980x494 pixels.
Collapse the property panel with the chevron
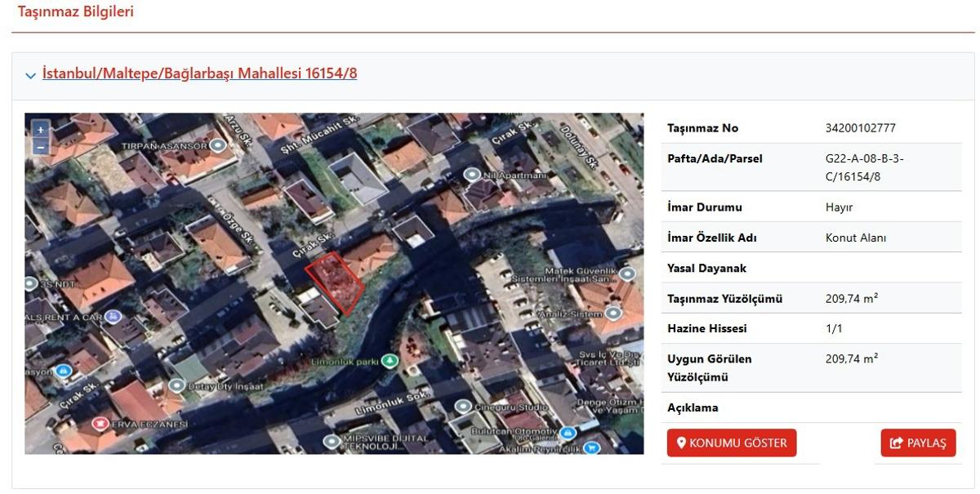coord(30,75)
